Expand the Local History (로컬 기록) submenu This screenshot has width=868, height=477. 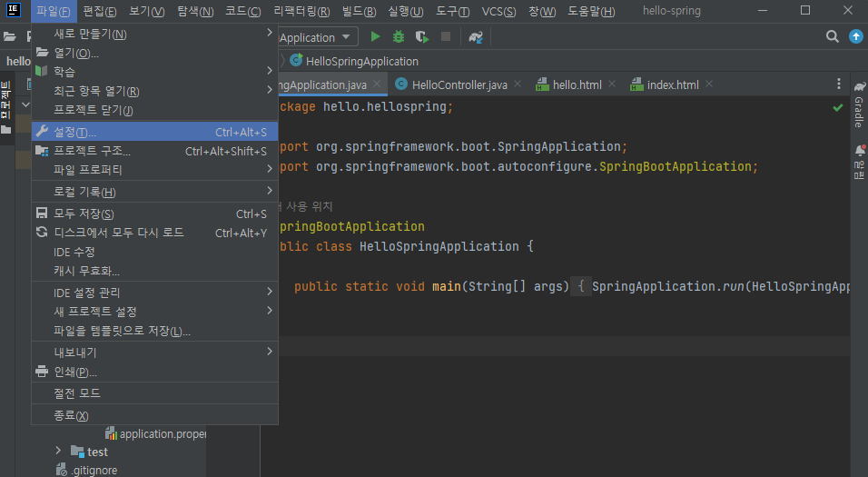(x=155, y=192)
